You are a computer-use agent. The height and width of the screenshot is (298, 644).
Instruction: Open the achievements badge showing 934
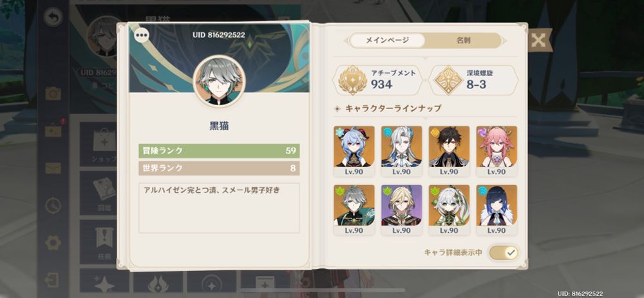pos(377,80)
